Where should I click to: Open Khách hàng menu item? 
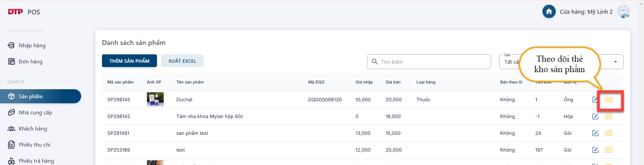[x=33, y=129]
